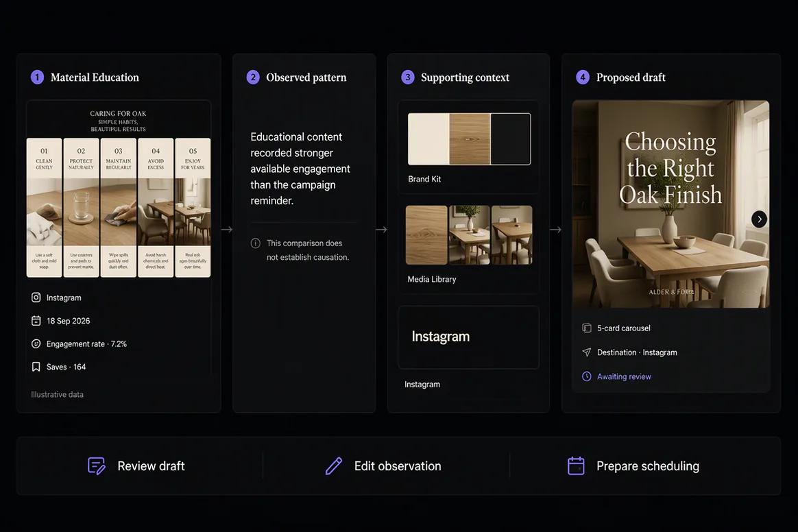The height and width of the screenshot is (532, 798).
Task: Click the Saves · 164 text
Action: 66,367
